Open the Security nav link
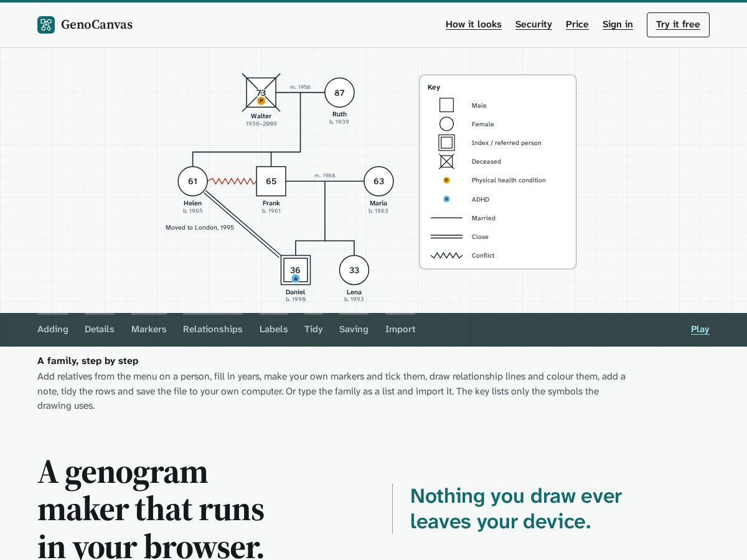 pyautogui.click(x=533, y=24)
